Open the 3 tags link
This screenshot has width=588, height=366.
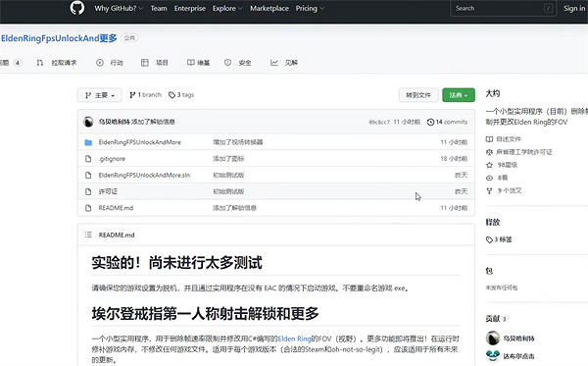point(181,95)
